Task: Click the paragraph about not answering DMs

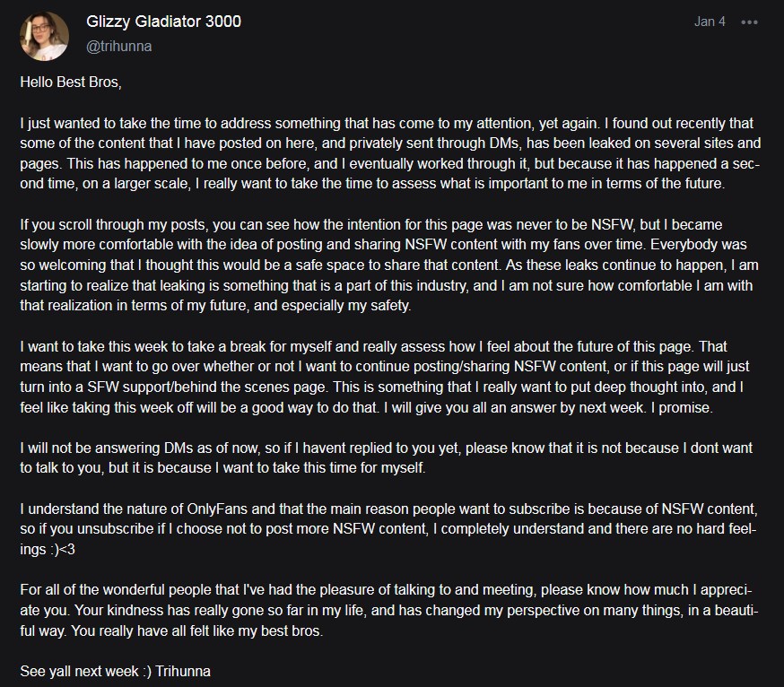Action: (x=386, y=457)
